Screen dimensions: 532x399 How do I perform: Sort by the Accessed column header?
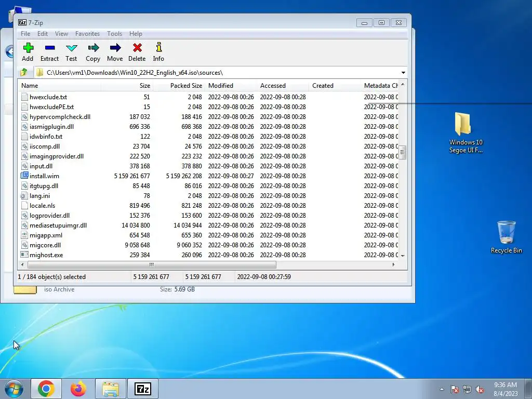tap(283, 86)
